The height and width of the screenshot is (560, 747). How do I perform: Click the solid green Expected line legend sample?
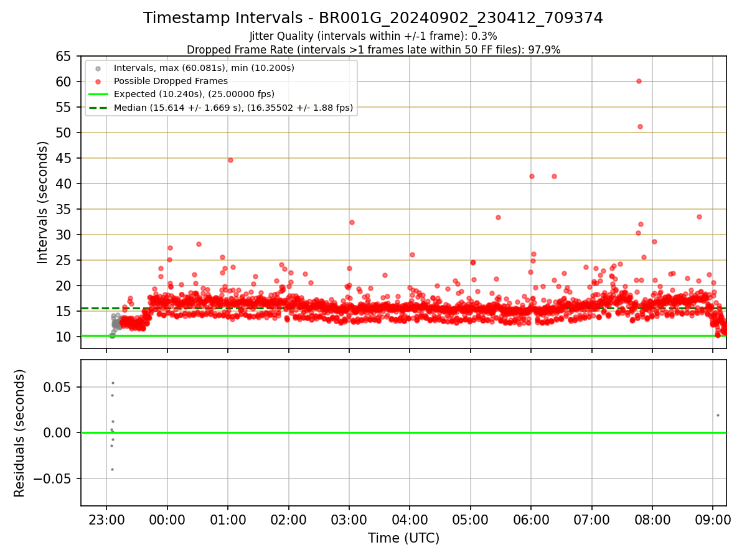pyautogui.click(x=98, y=95)
